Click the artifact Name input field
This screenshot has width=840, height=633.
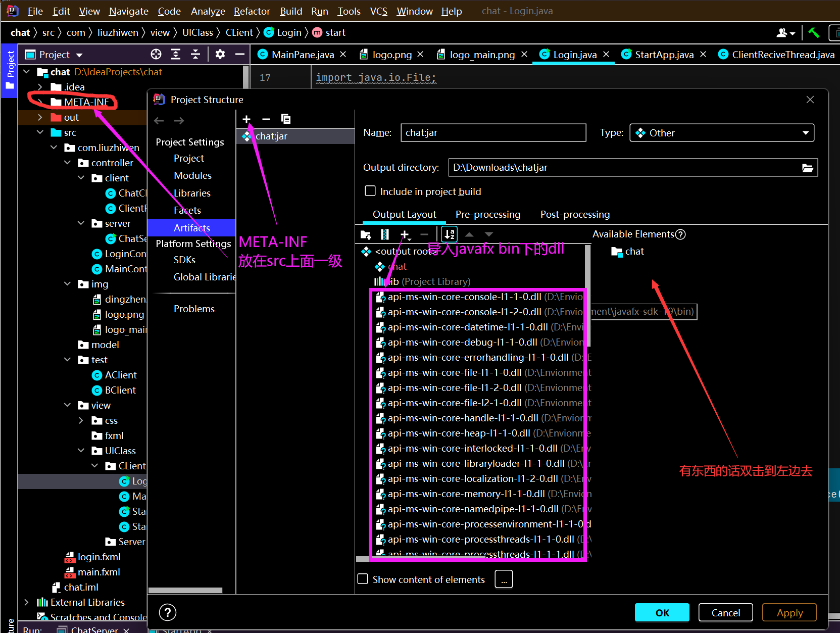click(493, 133)
